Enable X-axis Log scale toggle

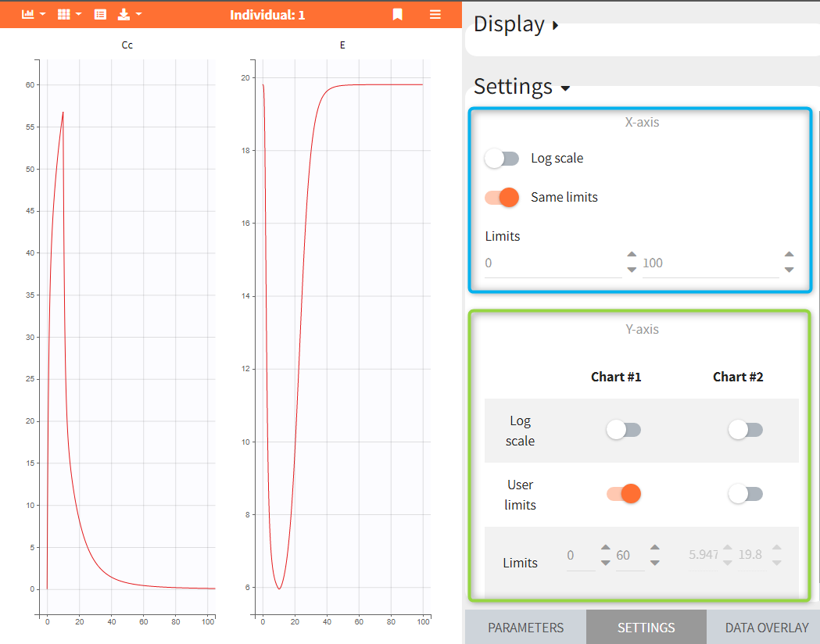(502, 159)
